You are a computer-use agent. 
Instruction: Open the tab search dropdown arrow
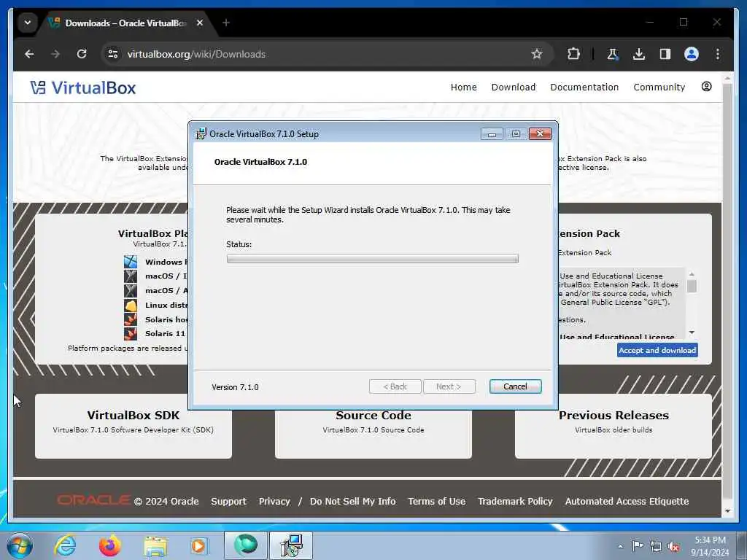[28, 23]
